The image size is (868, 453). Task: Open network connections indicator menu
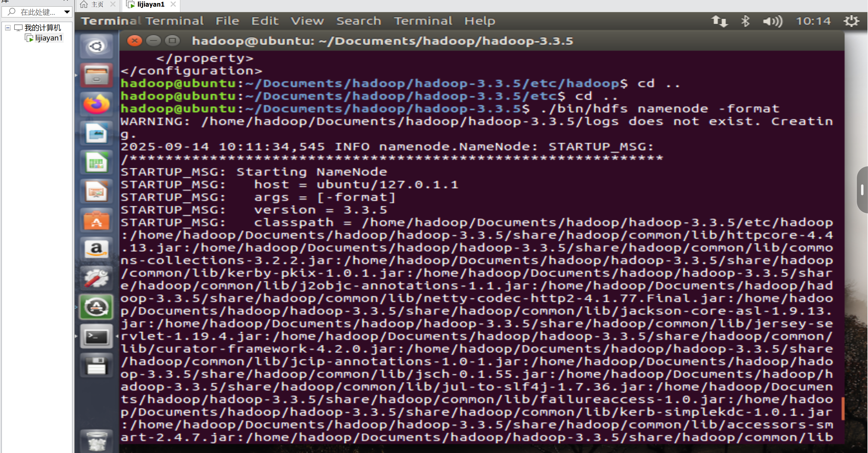tap(719, 21)
